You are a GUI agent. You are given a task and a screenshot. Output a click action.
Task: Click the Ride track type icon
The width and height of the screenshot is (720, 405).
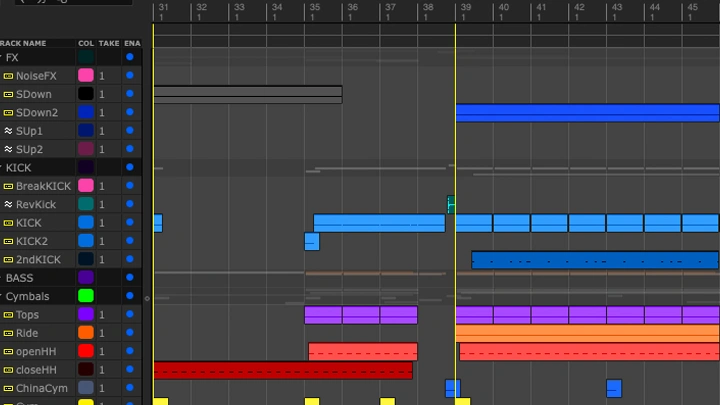pos(8,333)
